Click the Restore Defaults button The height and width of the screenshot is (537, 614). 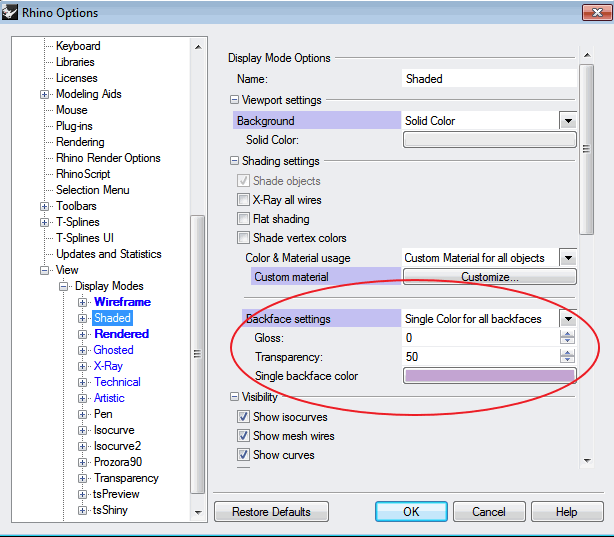[271, 512]
